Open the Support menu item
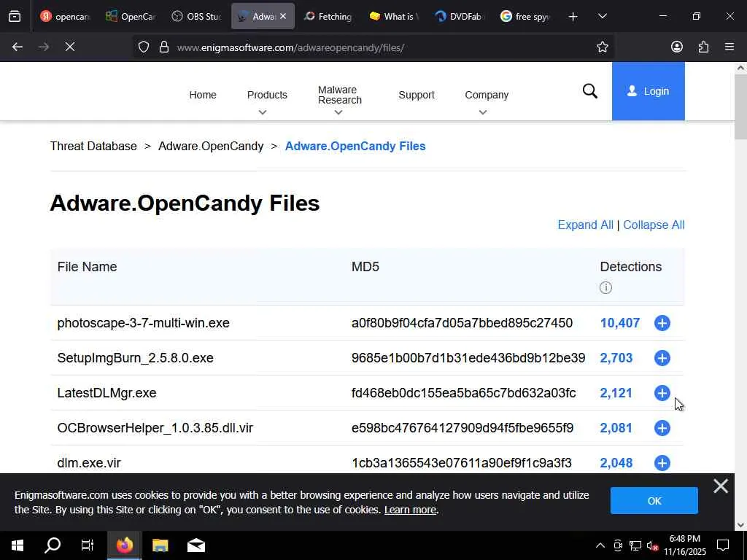Image resolution: width=747 pixels, height=560 pixels. click(x=417, y=95)
